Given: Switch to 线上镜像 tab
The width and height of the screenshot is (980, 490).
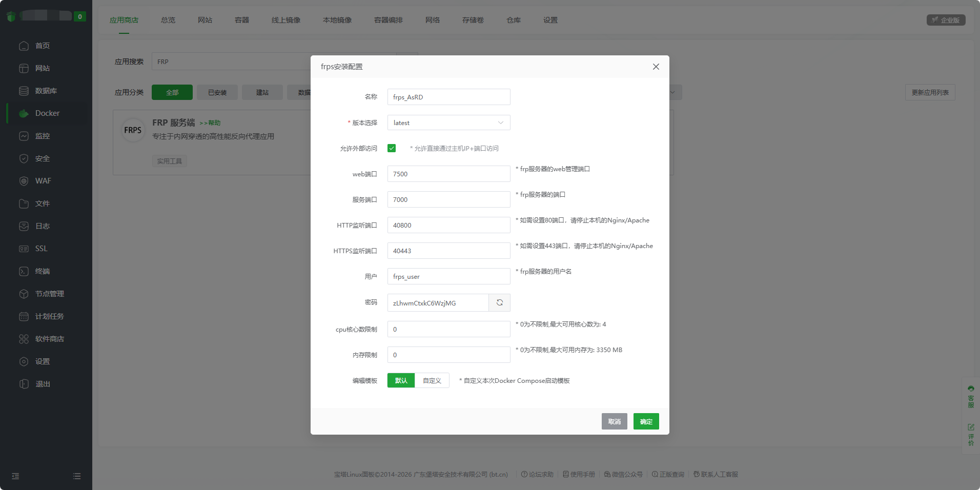Looking at the screenshot, I should point(286,20).
